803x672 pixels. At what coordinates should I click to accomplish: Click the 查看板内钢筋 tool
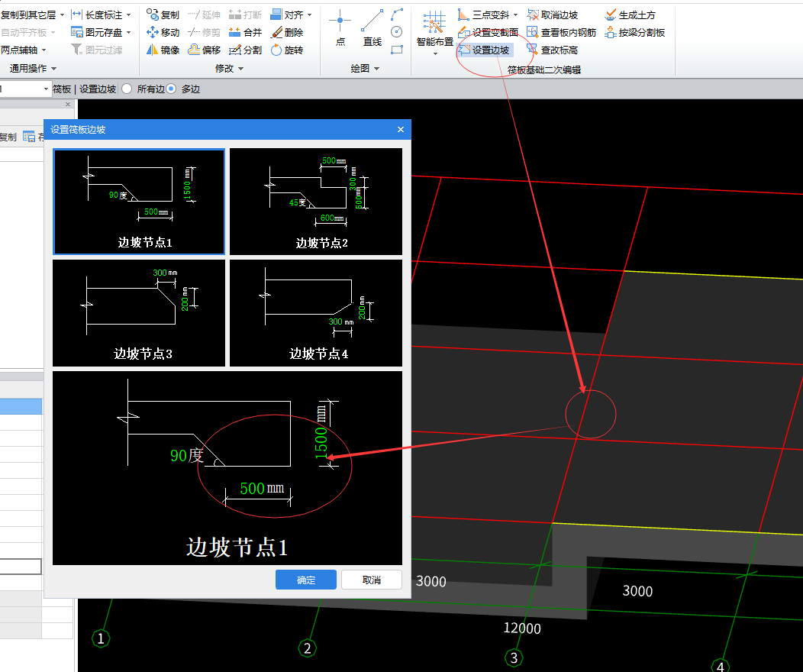(561, 32)
